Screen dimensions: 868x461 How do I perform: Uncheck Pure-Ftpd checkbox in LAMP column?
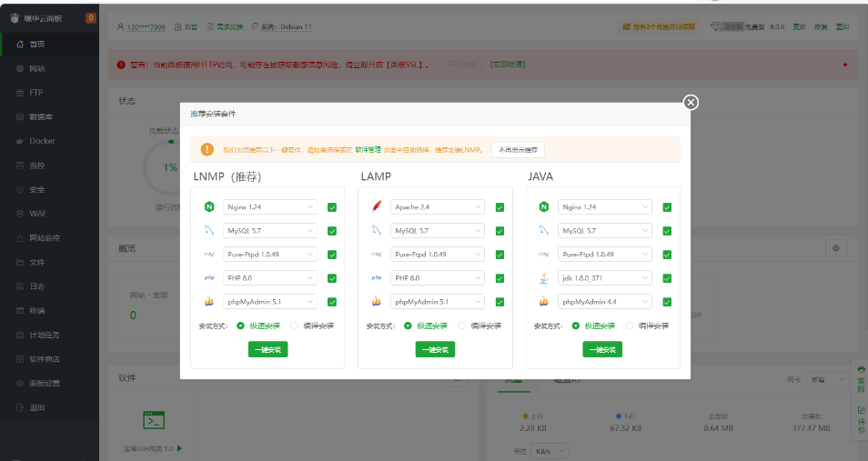tap(500, 255)
